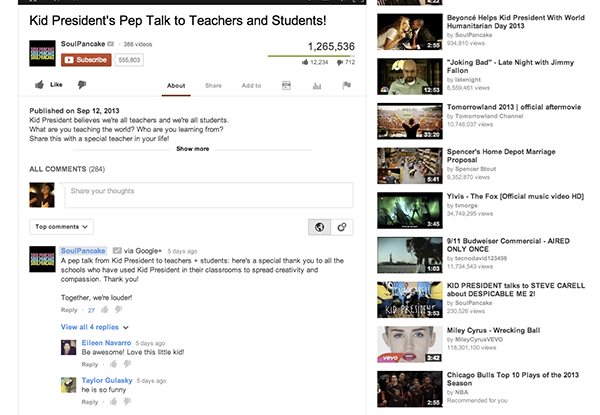Select the globe public comments view icon

pos(320,227)
